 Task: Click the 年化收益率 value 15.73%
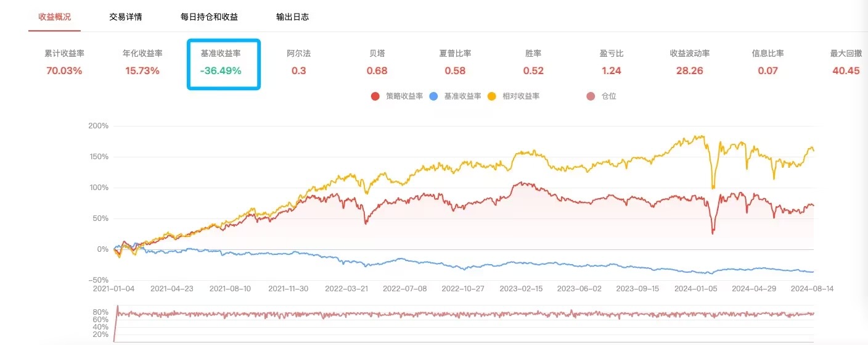142,70
